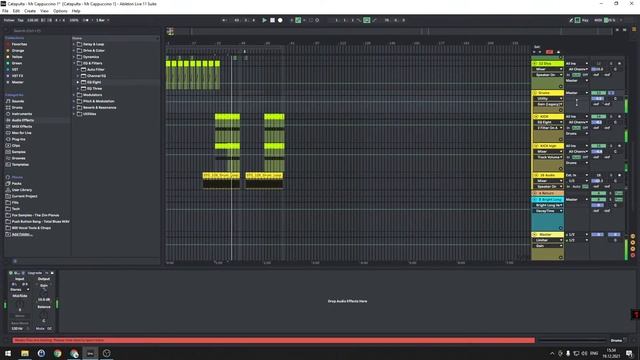Open the 1 Bar quantization menu
640x360 pixels.
(x=102, y=20)
